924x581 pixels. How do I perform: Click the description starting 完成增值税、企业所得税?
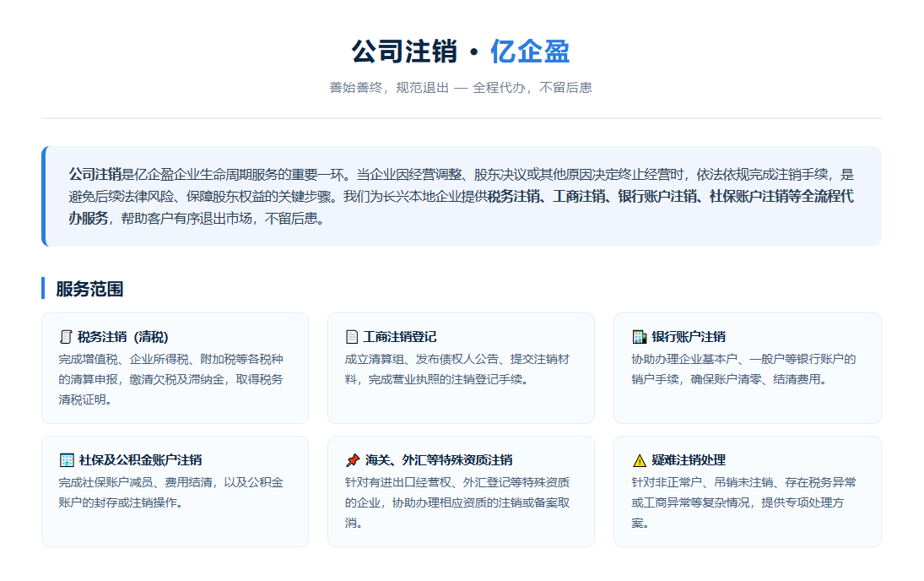pos(171,379)
